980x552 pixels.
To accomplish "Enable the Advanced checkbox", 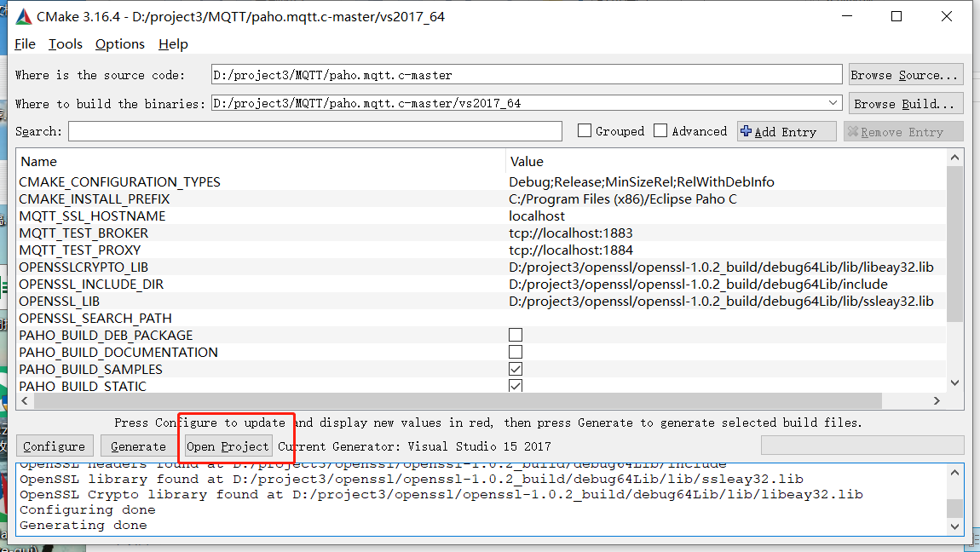I will (x=660, y=130).
